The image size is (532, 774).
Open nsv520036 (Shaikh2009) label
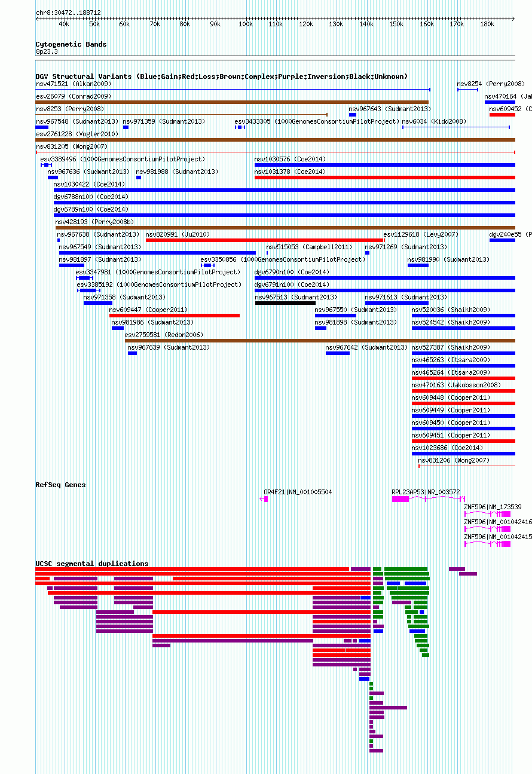pyautogui.click(x=451, y=310)
